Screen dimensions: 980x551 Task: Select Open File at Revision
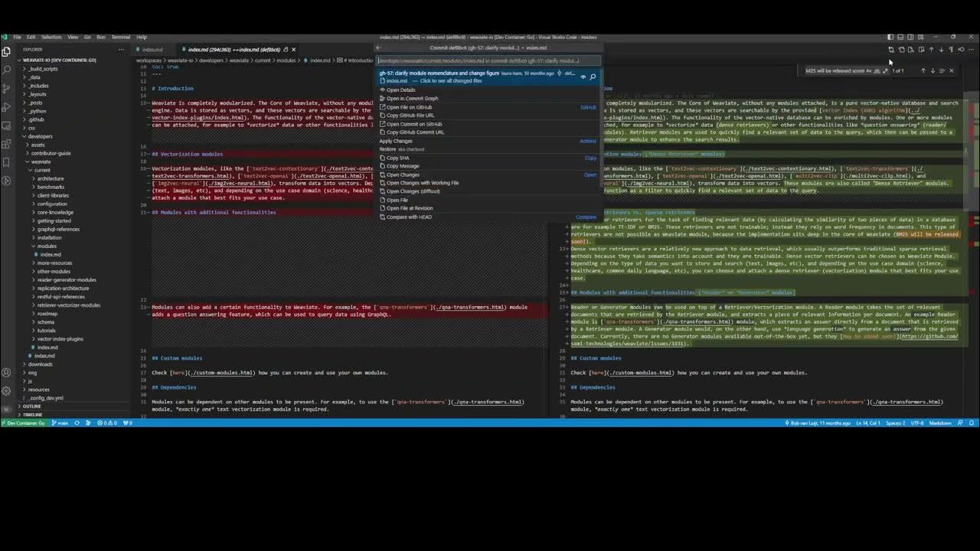click(488, 208)
